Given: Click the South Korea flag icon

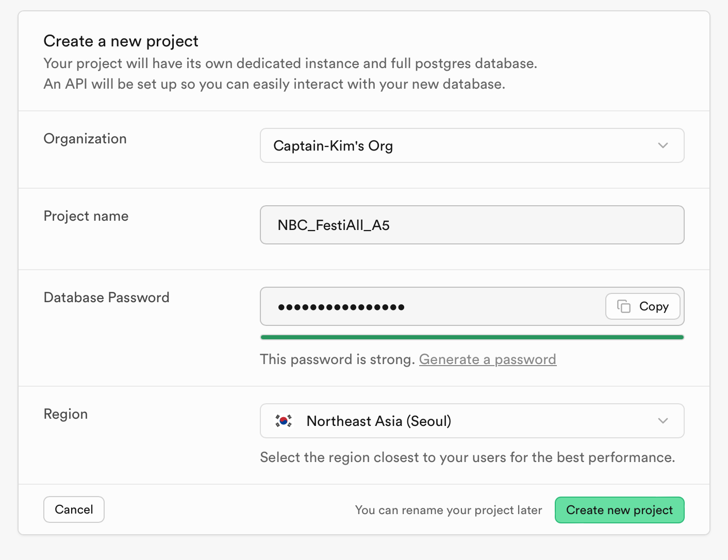Looking at the screenshot, I should click(x=284, y=421).
